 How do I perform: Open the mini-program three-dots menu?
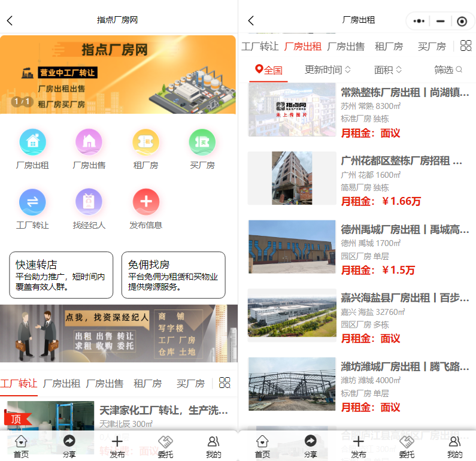click(x=419, y=21)
